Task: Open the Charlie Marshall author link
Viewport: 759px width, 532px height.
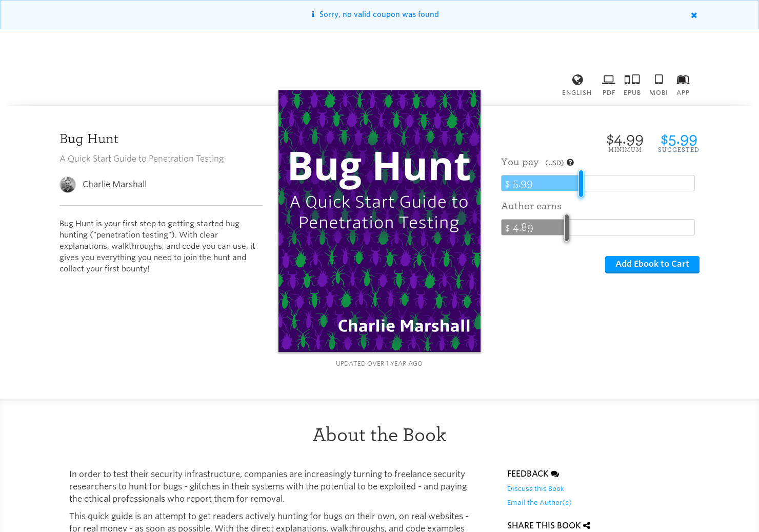Action: click(114, 184)
